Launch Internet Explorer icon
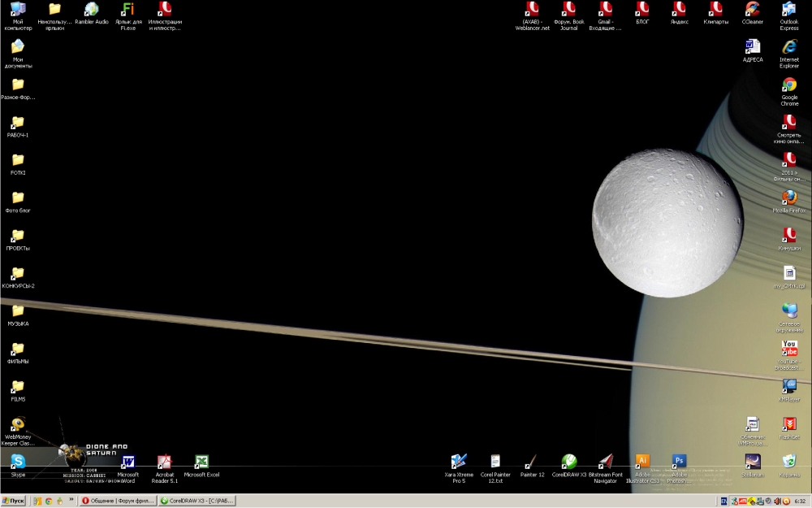Screen dimensions: 812x508 (788, 54)
